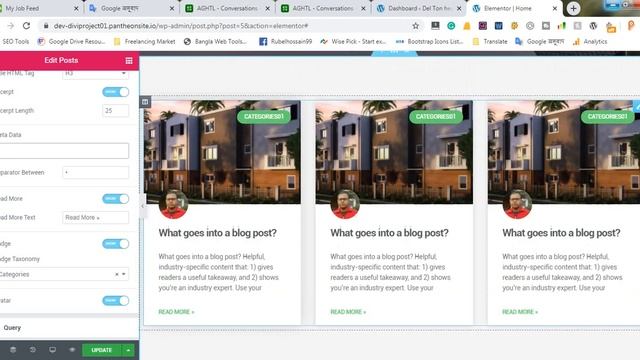Open Google Drive Resou... bookmark
Screen dimensions: 640x360
pos(71,42)
